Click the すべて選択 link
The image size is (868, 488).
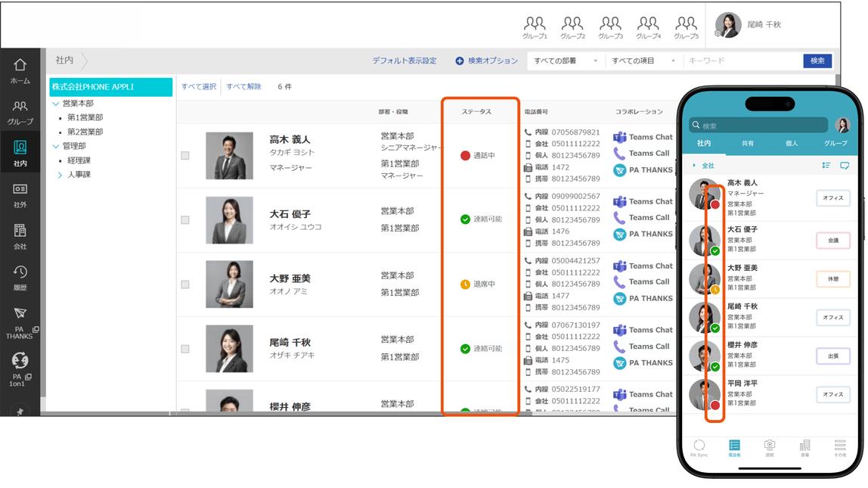(x=199, y=86)
